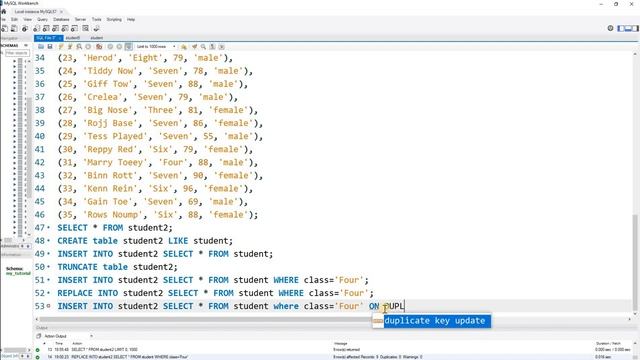
Task: Stop the running query icon
Action: 88,47
